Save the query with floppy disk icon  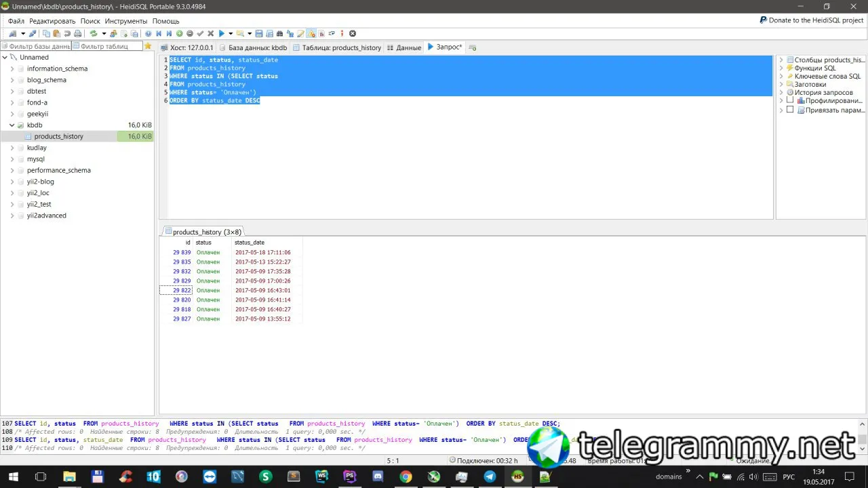click(x=259, y=33)
